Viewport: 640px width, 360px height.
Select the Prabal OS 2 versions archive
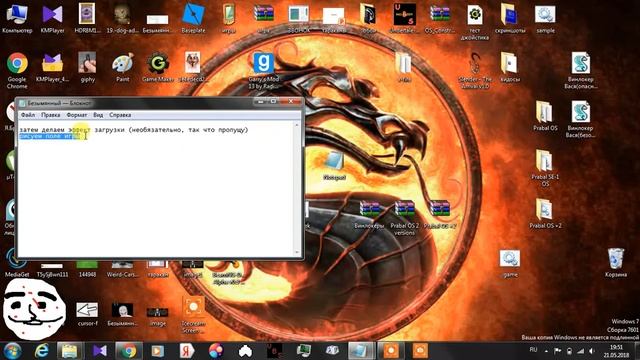tap(404, 217)
